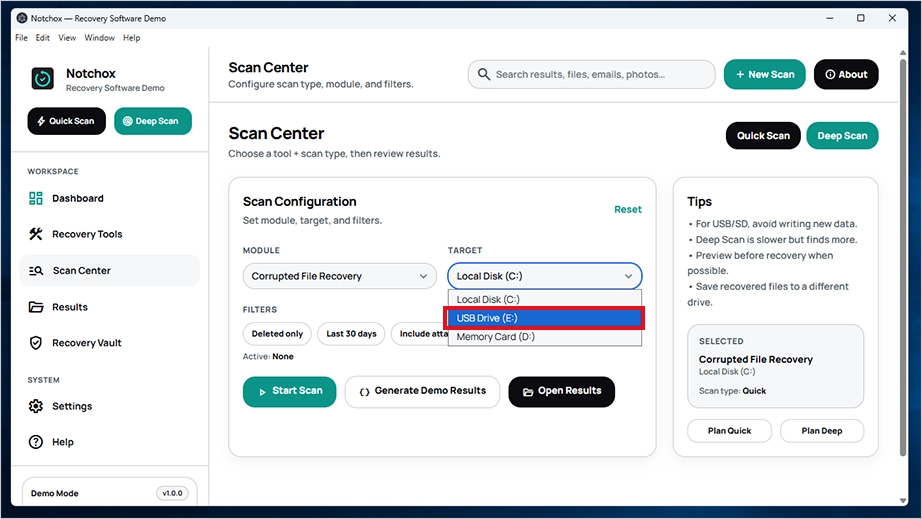Viewport: 922px width, 519px height.
Task: Click the lightning bolt on sidebar Quick Scan
Action: (41, 121)
